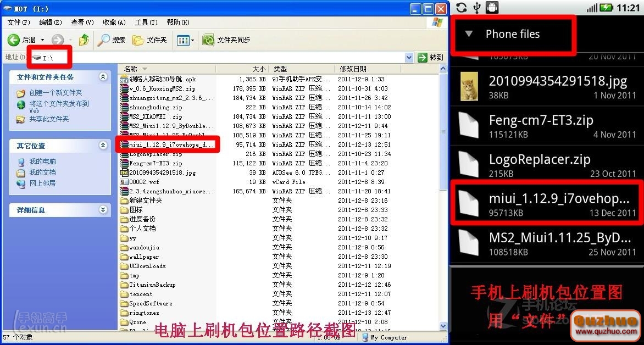
Task: Open My Computer (我的电脑) link
Action: click(x=42, y=162)
